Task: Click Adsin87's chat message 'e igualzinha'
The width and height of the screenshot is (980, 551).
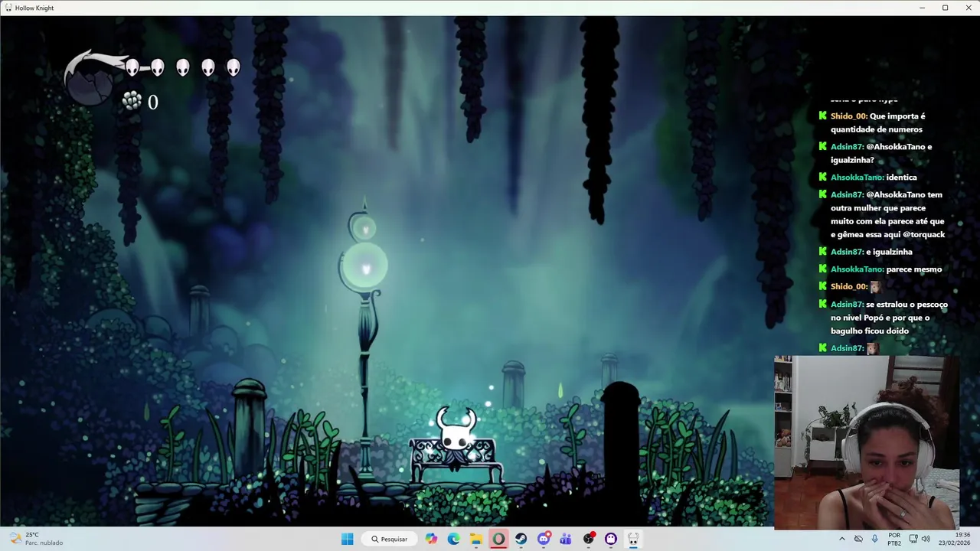Action: [x=889, y=252]
